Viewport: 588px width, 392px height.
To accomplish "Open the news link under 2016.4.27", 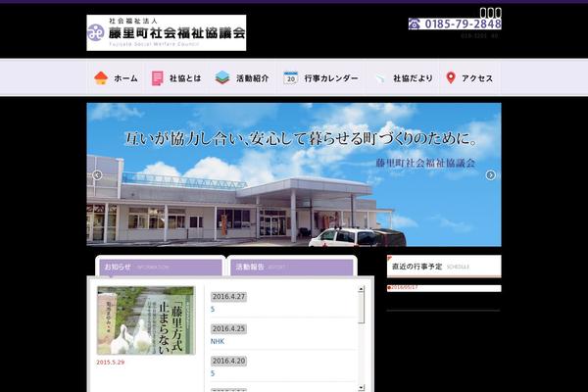I will (213, 310).
